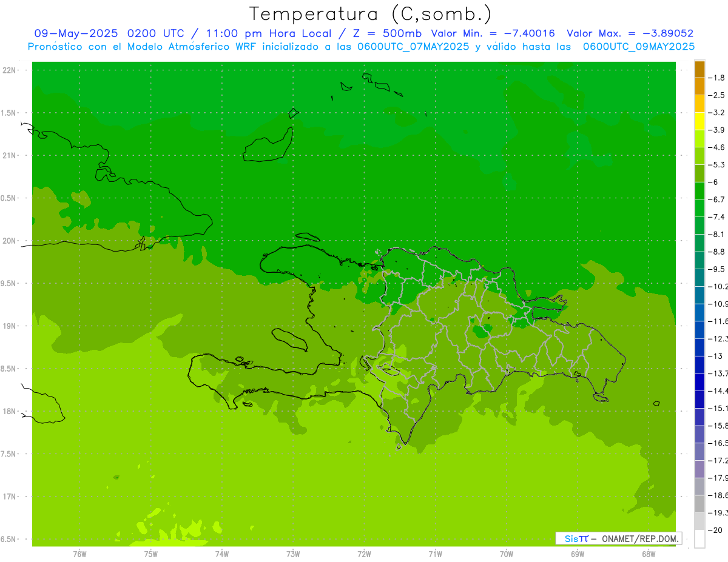Screen dimensions: 728x562
Task: Click the '-5.3' color bar label
Action: click(716, 165)
